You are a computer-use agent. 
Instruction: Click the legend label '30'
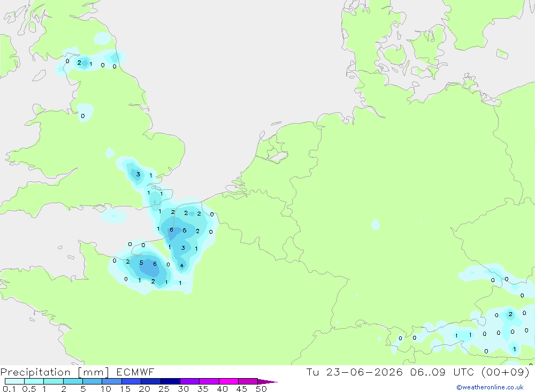tap(183, 389)
